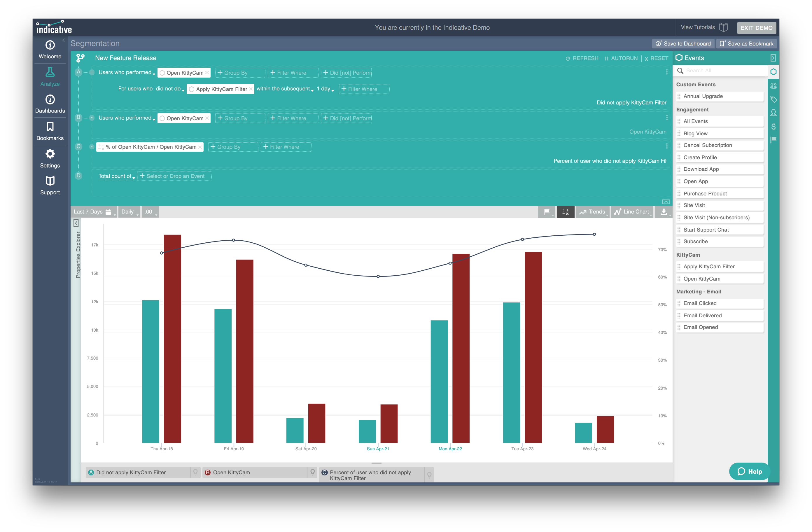Screen dimensions: 812x532
Task: Click the download export icon
Action: point(664,212)
